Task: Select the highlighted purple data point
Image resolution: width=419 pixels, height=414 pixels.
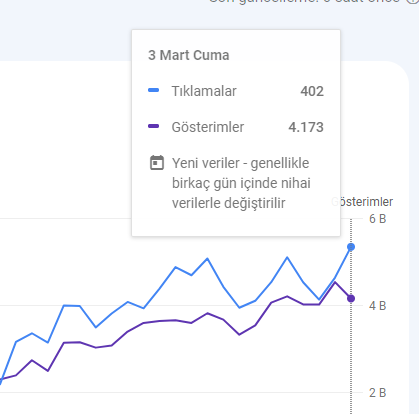Action: tap(351, 298)
